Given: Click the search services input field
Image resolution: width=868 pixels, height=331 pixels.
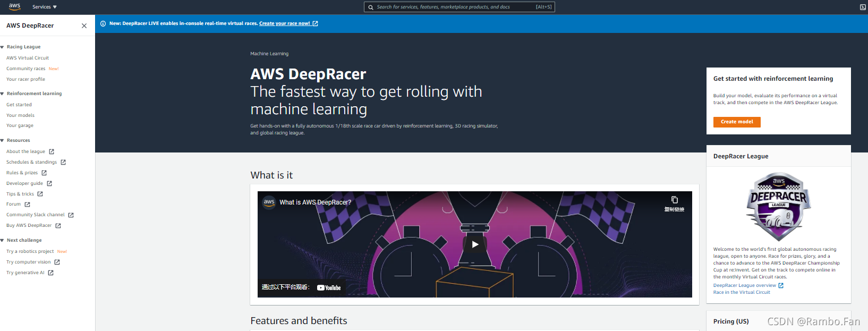Looking at the screenshot, I should (459, 7).
